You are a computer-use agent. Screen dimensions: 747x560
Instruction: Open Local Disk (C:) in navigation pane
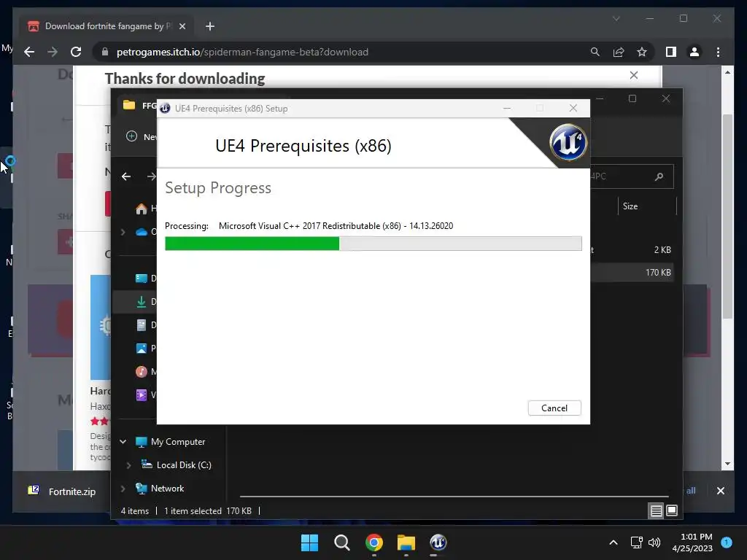pos(184,464)
